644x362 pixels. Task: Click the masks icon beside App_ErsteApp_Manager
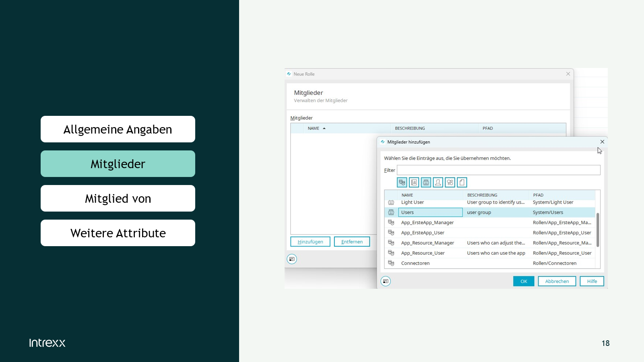click(391, 222)
